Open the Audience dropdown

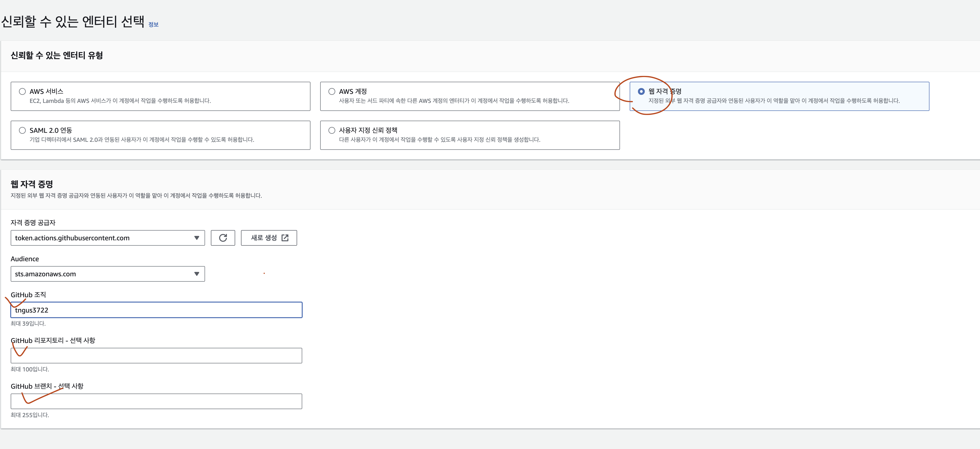[x=108, y=273]
